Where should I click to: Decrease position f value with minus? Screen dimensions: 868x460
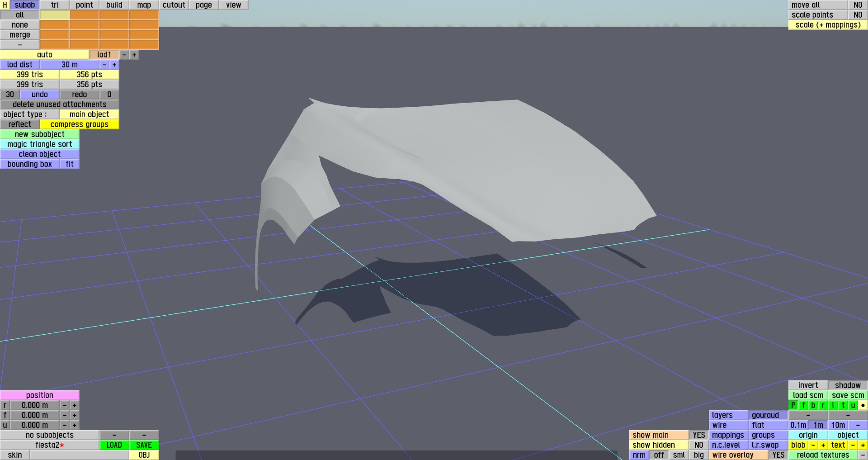pos(65,415)
